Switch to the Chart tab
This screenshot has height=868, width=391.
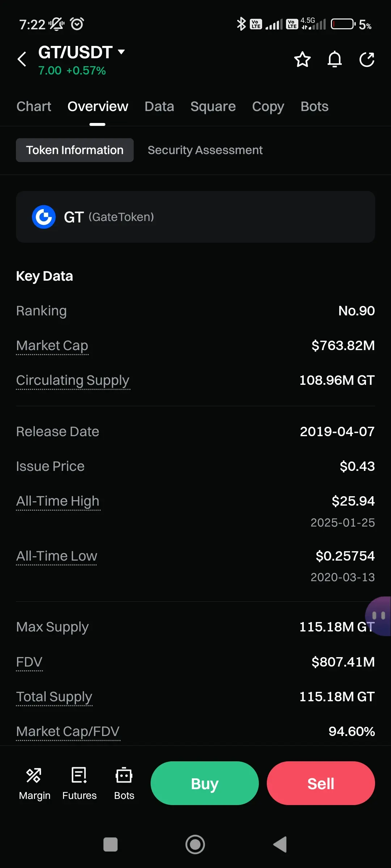coord(34,106)
